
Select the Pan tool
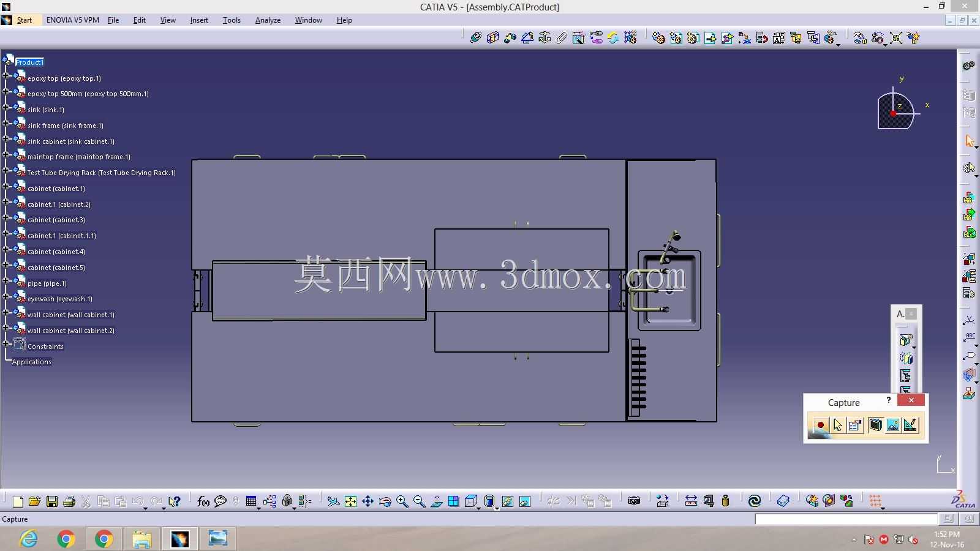(367, 501)
